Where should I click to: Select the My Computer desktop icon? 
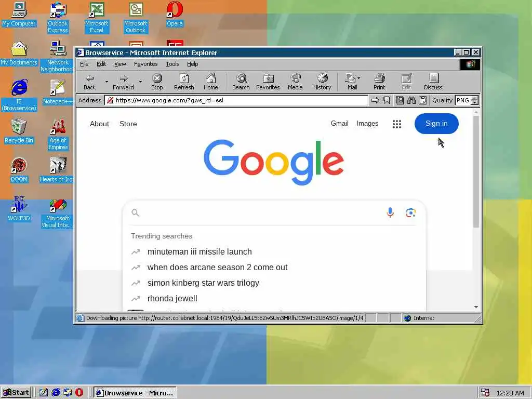(19, 15)
